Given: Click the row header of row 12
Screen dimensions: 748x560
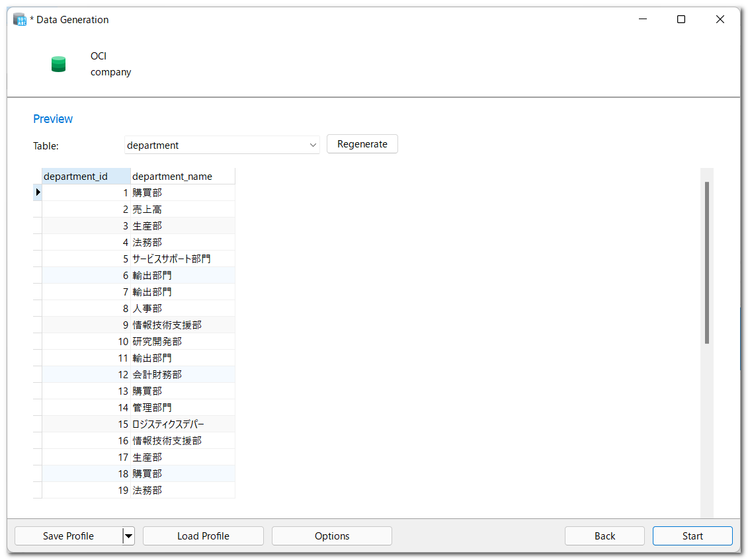Looking at the screenshot, I should pyautogui.click(x=37, y=374).
